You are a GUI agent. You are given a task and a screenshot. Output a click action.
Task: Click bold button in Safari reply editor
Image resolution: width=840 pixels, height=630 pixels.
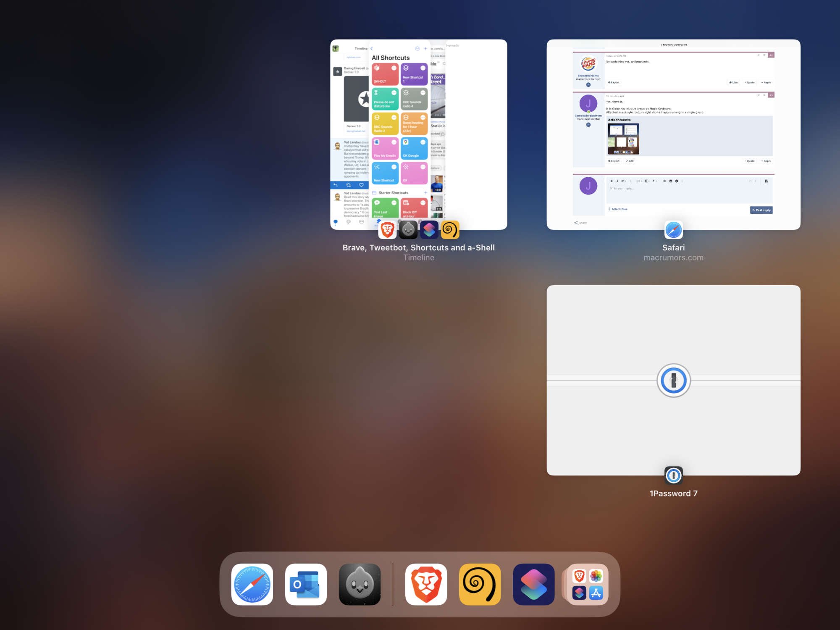[612, 181]
